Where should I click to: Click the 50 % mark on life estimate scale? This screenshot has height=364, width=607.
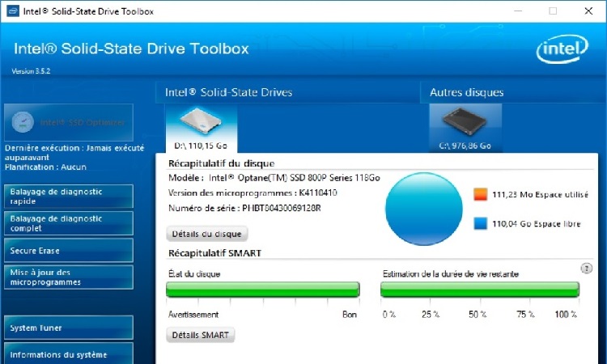[x=478, y=315]
